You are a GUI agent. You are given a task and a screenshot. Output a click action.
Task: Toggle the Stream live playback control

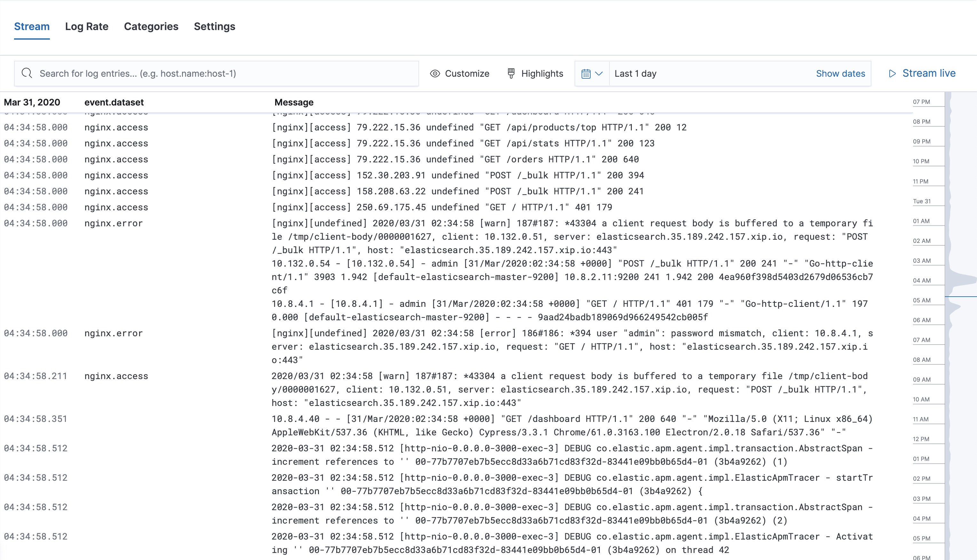coord(923,73)
